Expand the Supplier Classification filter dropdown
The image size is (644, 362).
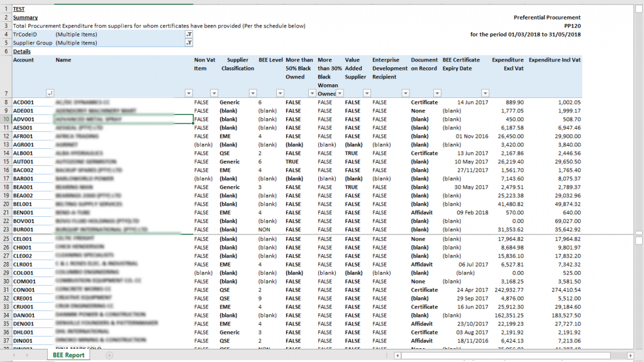(253, 93)
